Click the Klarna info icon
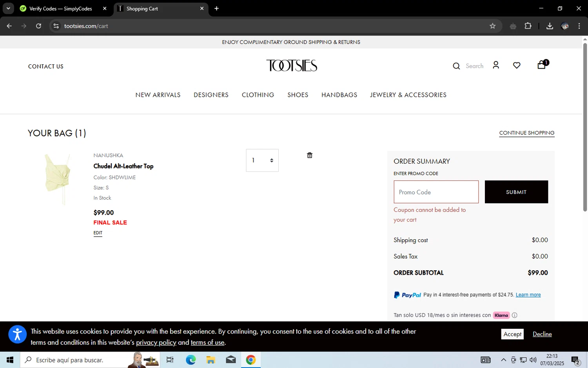The image size is (588, 368). [515, 315]
